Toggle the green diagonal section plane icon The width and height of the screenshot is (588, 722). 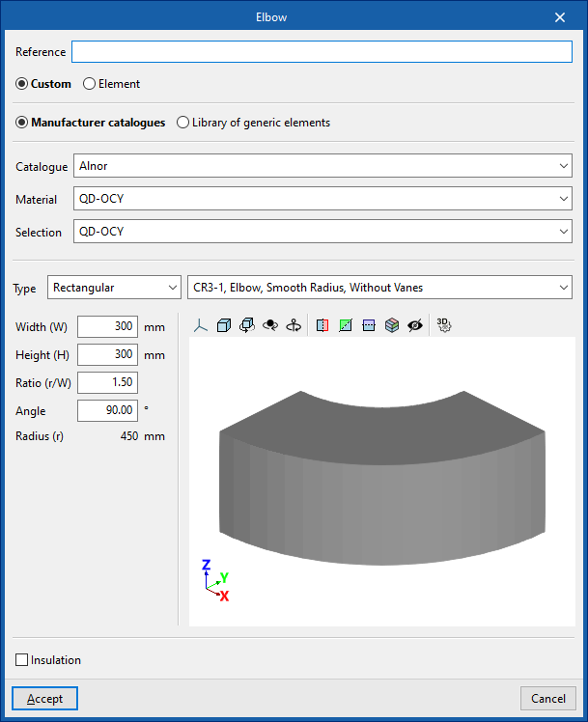tap(346, 325)
